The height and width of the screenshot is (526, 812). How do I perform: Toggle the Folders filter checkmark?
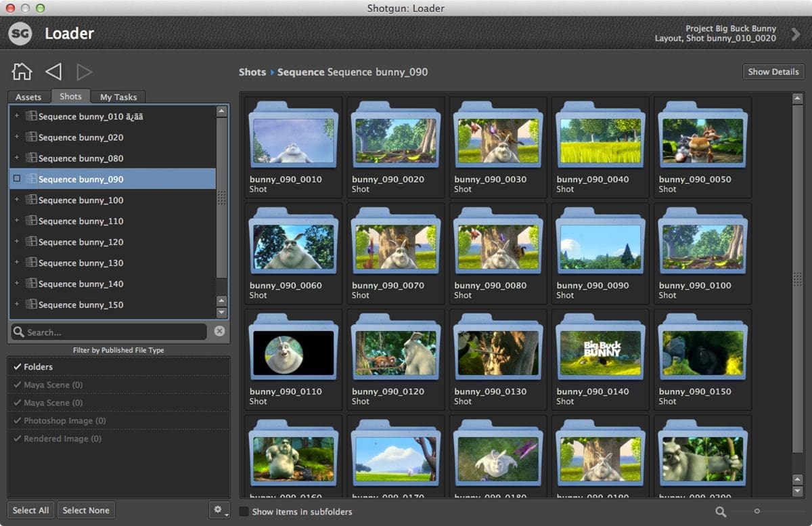(18, 367)
